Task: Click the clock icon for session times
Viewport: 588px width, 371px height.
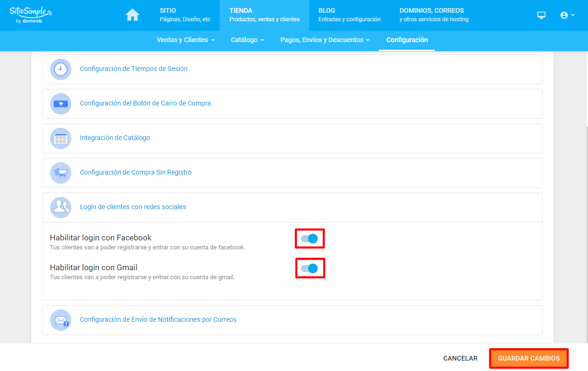Action: coord(61,69)
